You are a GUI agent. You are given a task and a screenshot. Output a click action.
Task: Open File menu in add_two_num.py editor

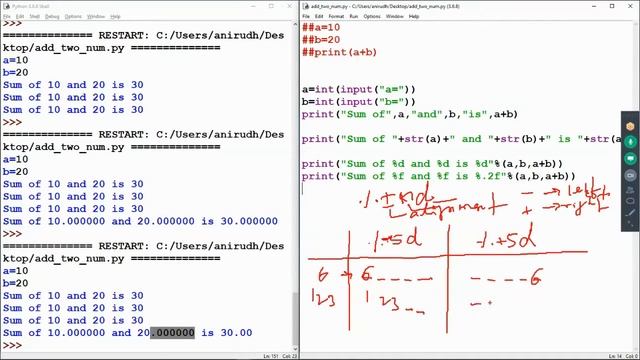coord(306,16)
